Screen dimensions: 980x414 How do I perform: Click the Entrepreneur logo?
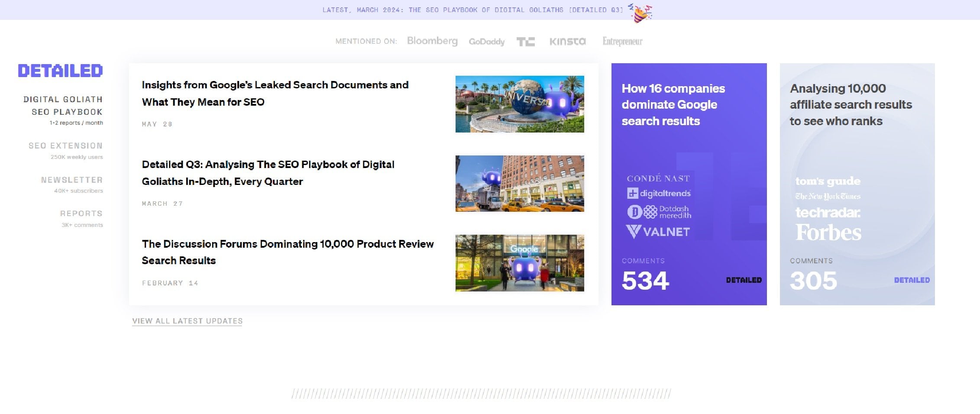tap(622, 42)
